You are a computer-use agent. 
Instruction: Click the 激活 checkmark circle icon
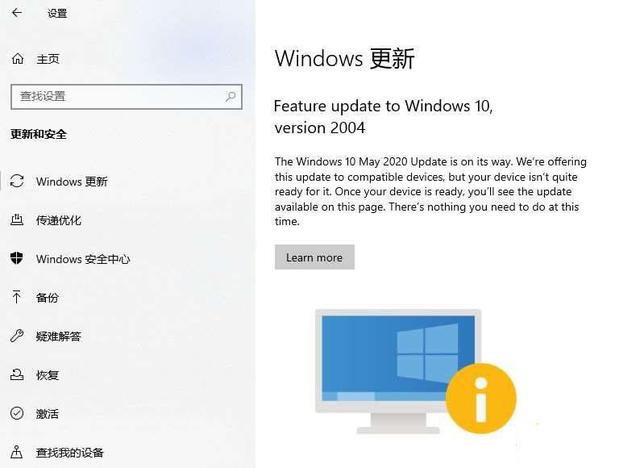(x=17, y=413)
